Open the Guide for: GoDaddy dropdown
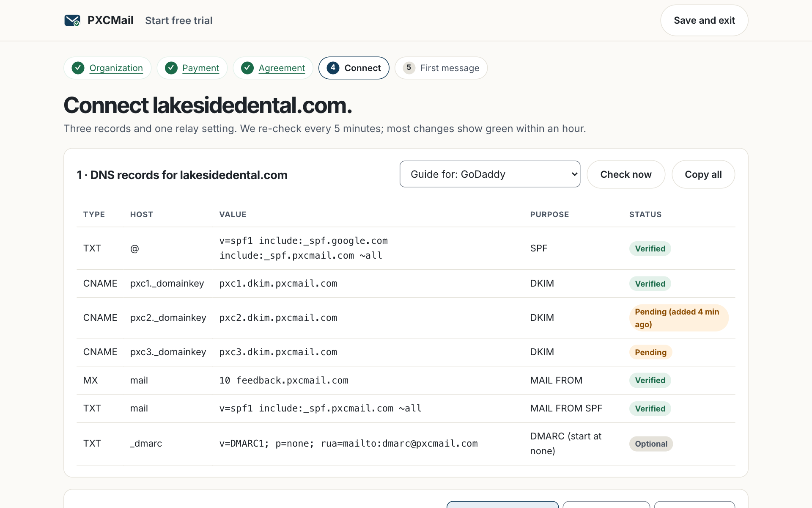 click(490, 174)
